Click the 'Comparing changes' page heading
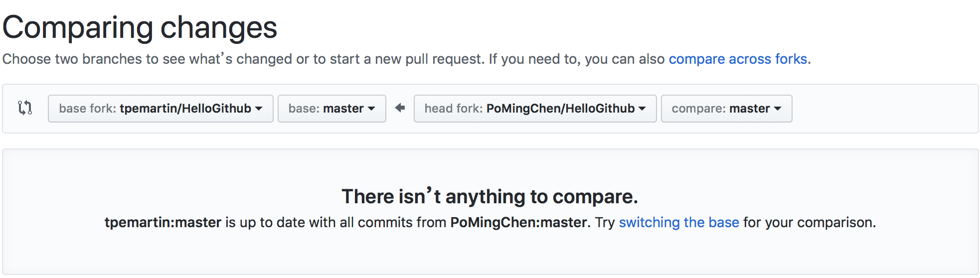The width and height of the screenshot is (980, 278). click(x=140, y=27)
